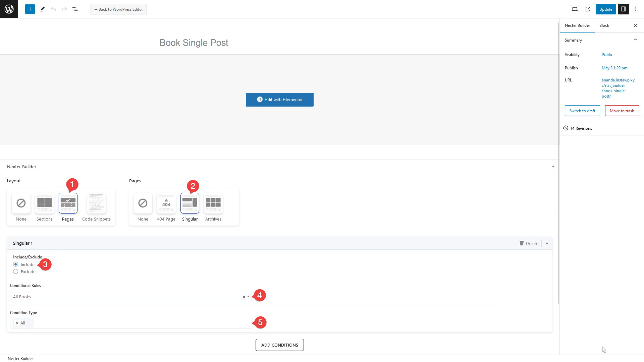
Task: Click the settings panel icon top right
Action: pyautogui.click(x=623, y=9)
